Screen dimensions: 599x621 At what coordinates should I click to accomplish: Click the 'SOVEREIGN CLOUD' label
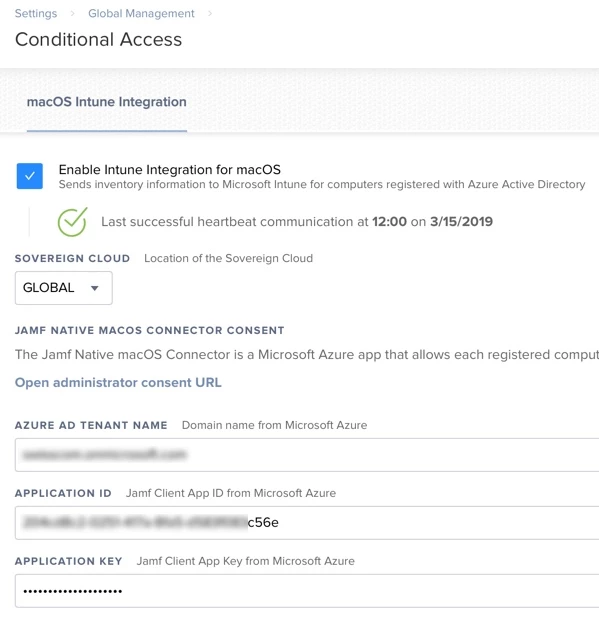click(x=72, y=258)
